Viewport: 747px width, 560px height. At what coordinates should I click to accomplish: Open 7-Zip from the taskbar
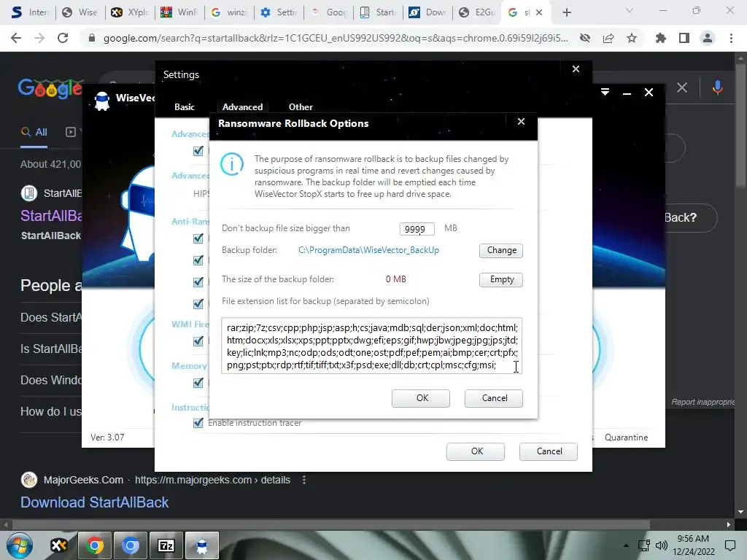[x=166, y=545]
